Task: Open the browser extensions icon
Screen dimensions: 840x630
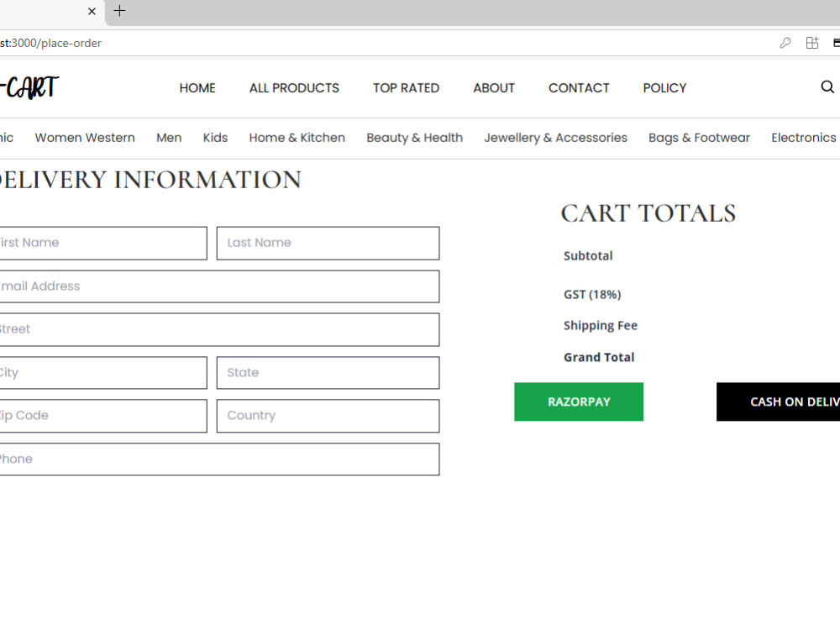Action: 812,43
